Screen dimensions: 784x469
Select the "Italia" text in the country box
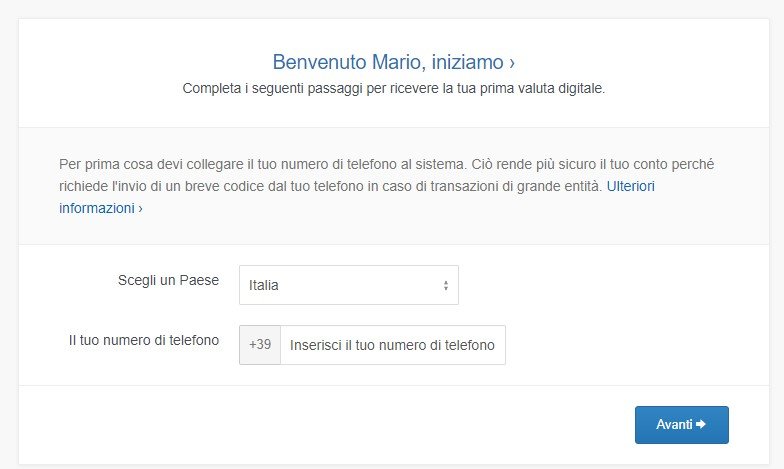point(264,286)
